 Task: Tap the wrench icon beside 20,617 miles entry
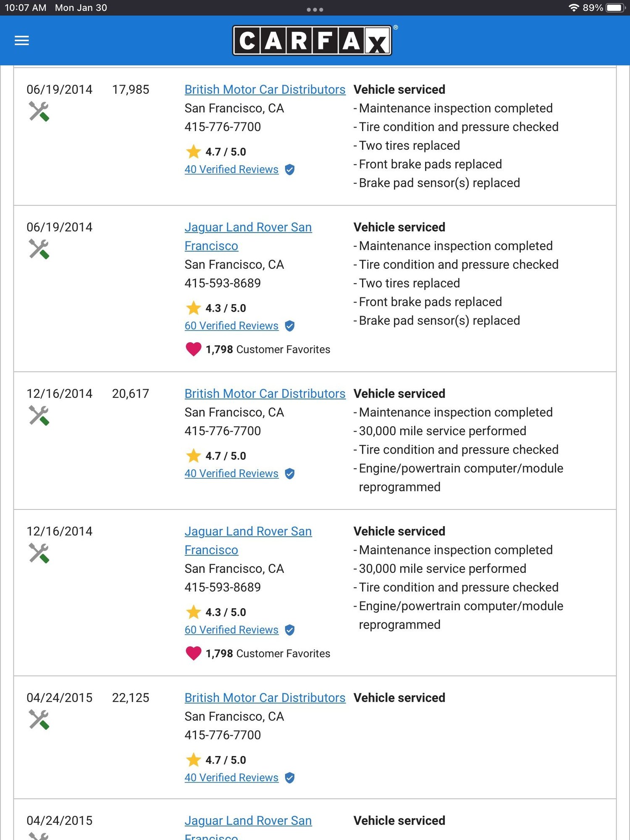point(39,415)
